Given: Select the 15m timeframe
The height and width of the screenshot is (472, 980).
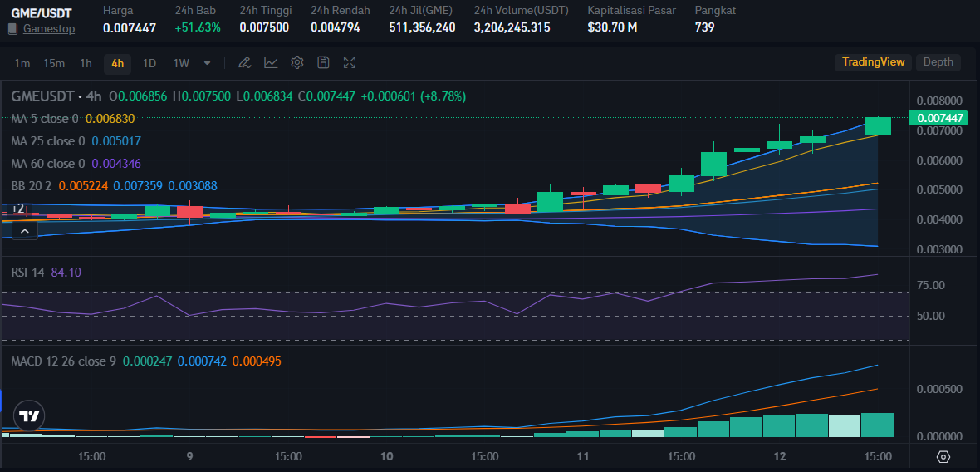Looking at the screenshot, I should [x=54, y=62].
